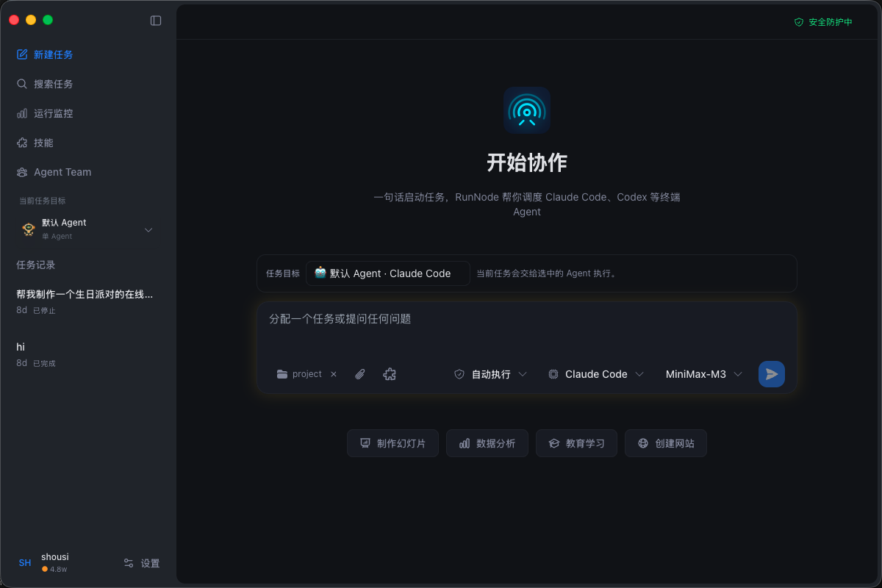
Task: Click the Agent Team people icon
Action: (22, 172)
